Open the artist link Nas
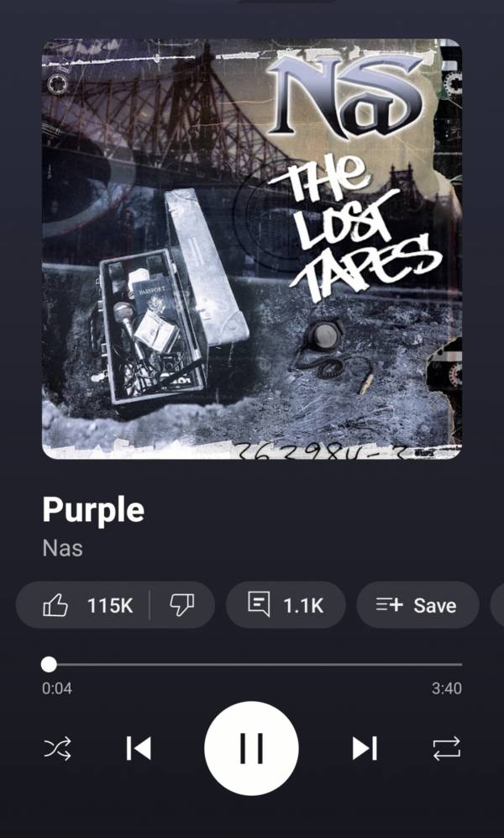This screenshot has height=838, width=504. coord(62,548)
